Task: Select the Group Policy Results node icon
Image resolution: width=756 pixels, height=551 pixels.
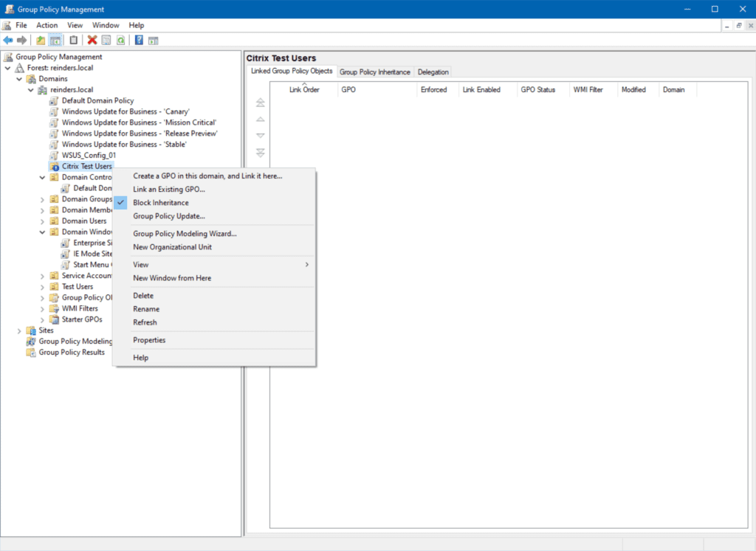Action: click(30, 353)
